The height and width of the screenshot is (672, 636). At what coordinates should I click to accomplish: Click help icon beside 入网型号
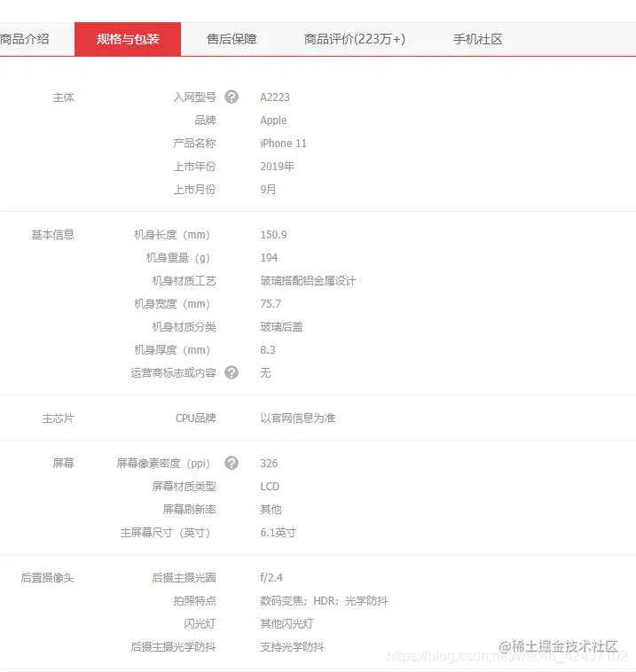[232, 97]
